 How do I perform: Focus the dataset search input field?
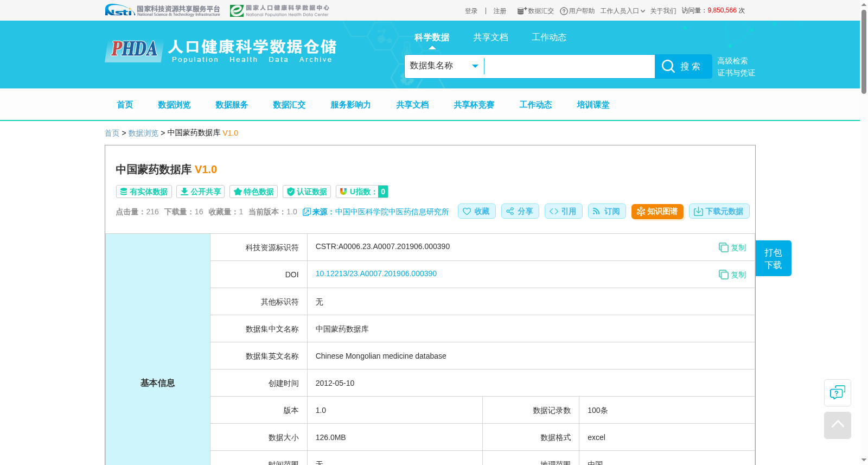click(570, 66)
